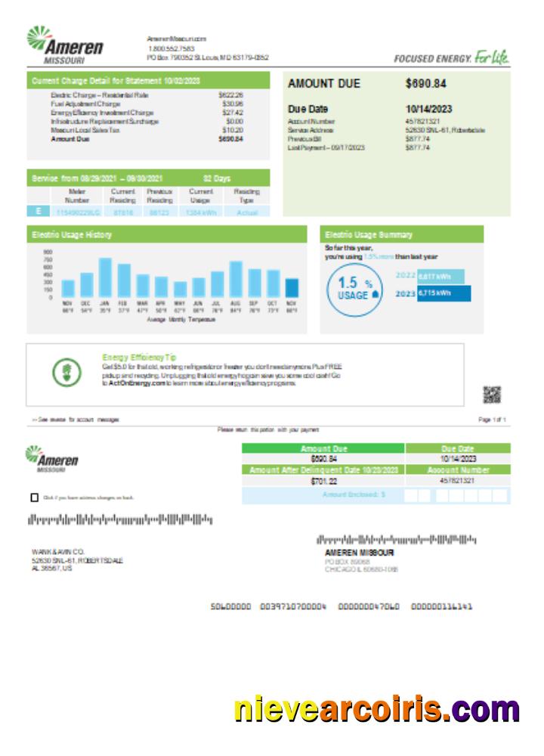Click the green lightbulb energy tip icon

tap(66, 371)
